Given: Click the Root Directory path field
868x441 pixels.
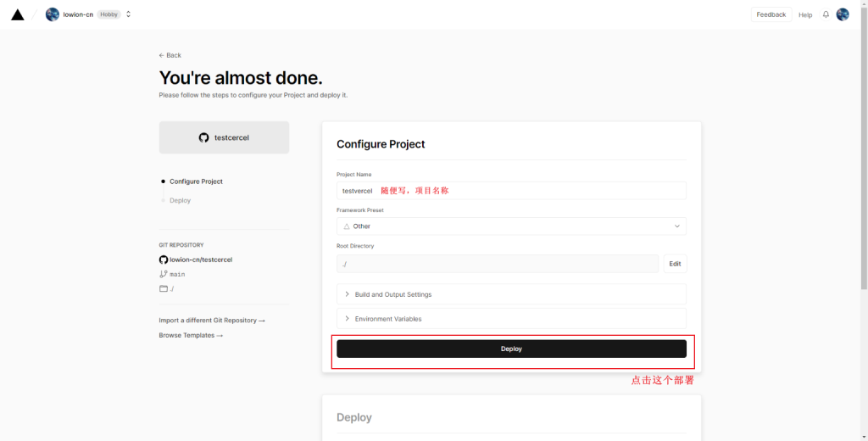Looking at the screenshot, I should 498,264.
